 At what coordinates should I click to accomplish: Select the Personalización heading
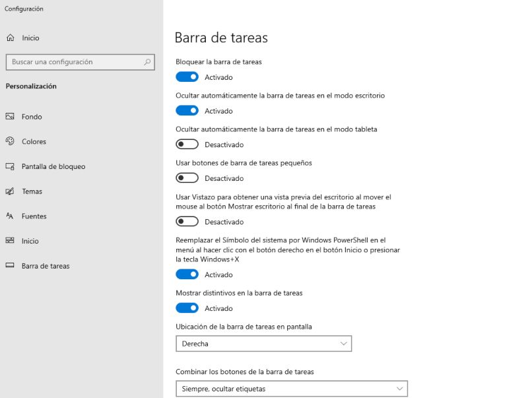(30, 86)
